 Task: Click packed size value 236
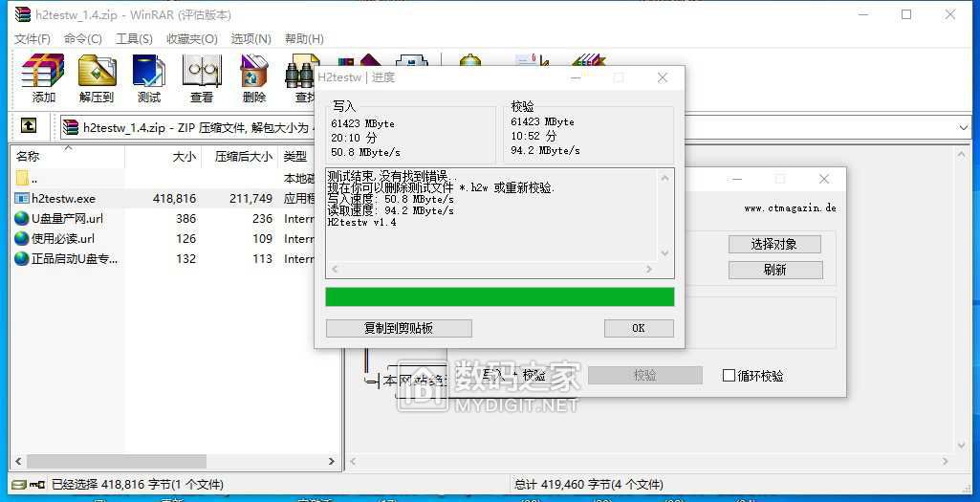tap(263, 219)
